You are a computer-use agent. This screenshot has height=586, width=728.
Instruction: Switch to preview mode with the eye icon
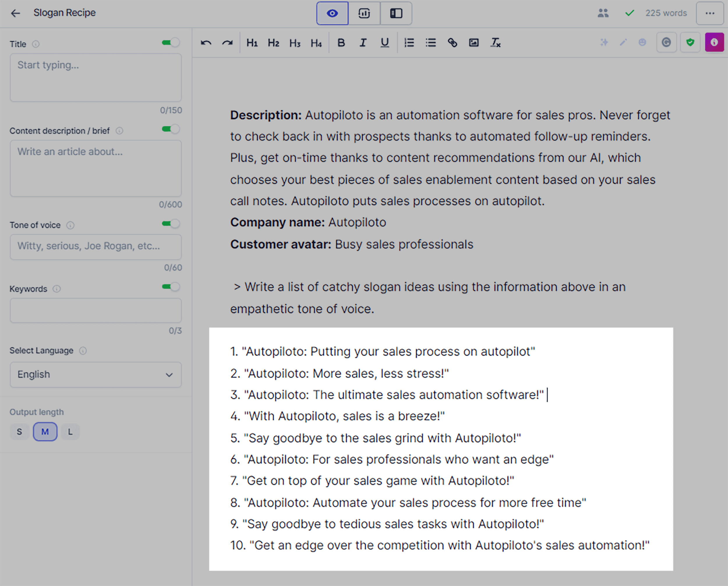click(332, 13)
